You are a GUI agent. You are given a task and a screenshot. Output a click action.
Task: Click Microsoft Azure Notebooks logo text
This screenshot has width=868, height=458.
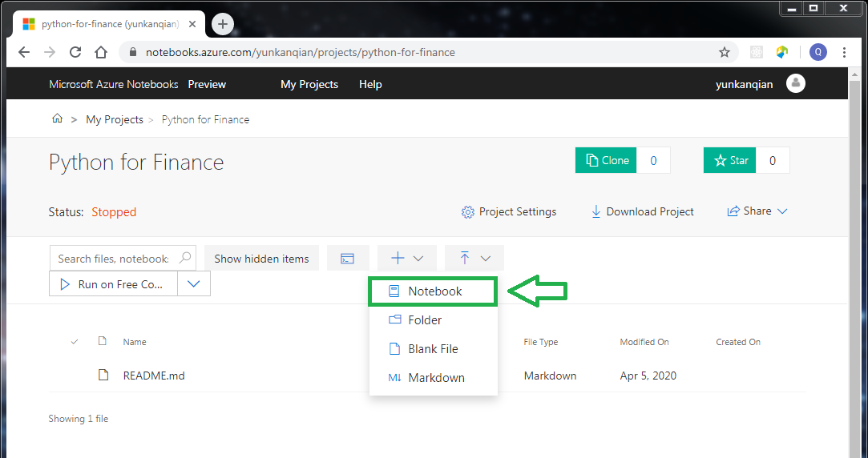click(x=114, y=84)
